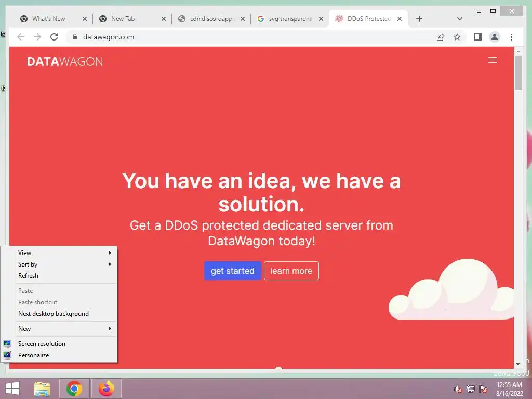Minimize the Chrome window

[x=479, y=11]
